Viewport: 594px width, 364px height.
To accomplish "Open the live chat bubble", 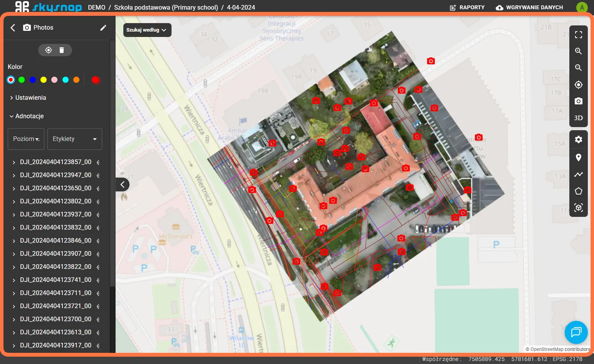I will tap(576, 332).
